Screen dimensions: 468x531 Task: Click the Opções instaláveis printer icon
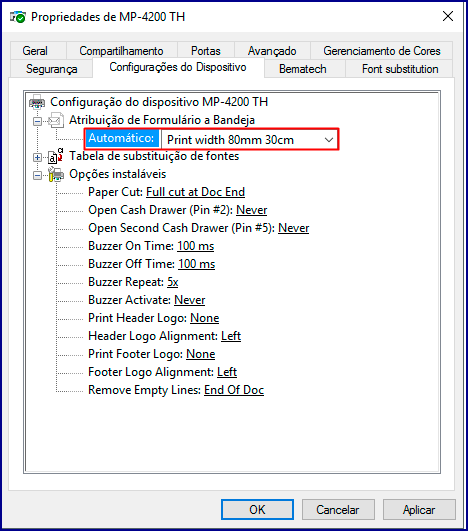(56, 174)
